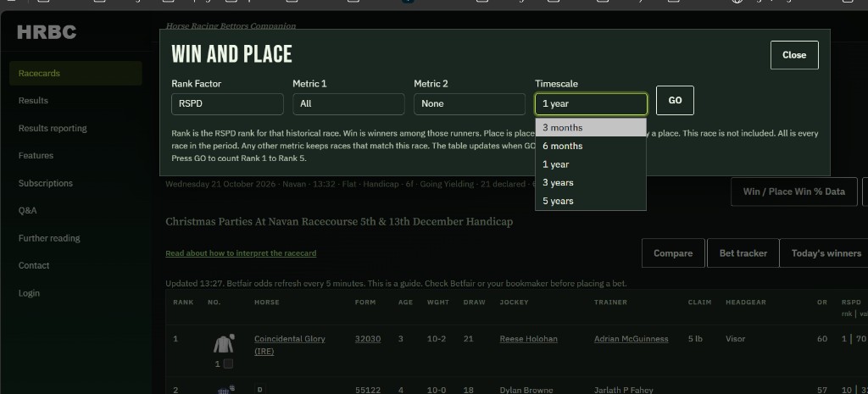Click the Timescale dropdown showing 1 year
This screenshot has height=394, width=868.
click(x=591, y=104)
